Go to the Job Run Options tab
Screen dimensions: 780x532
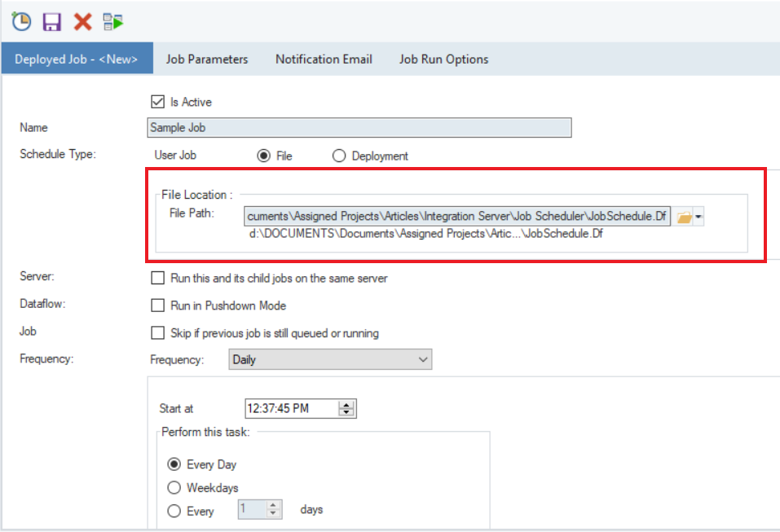coord(443,59)
